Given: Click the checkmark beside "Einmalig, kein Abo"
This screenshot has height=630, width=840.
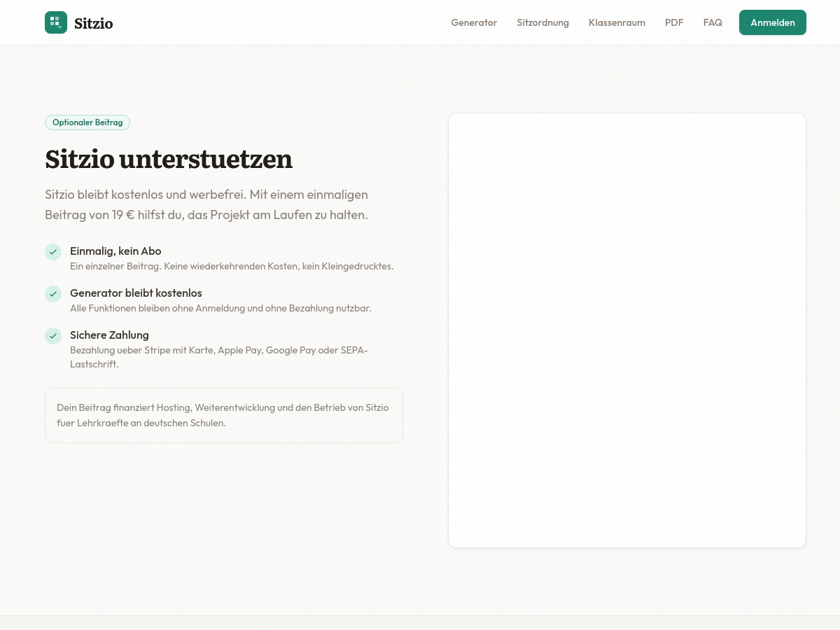Looking at the screenshot, I should click(53, 252).
